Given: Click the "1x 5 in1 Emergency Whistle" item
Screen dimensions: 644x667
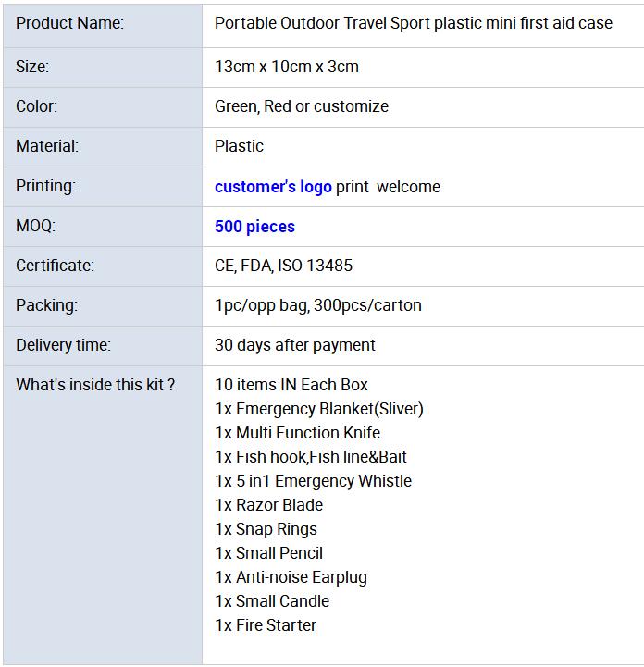Looking at the screenshot, I should 313,481.
